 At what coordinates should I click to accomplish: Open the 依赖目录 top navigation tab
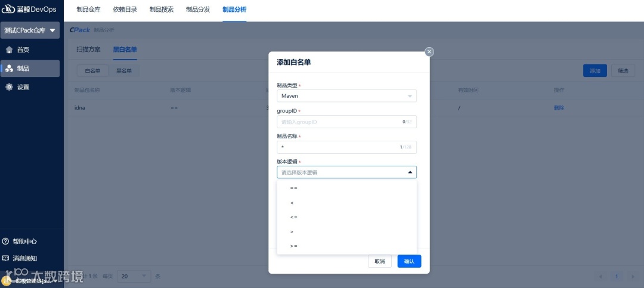point(125,10)
